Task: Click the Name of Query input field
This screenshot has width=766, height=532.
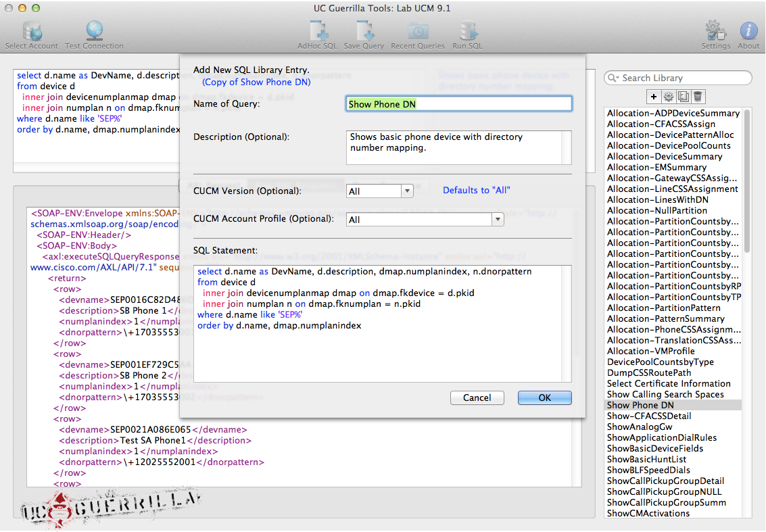Action: (x=458, y=104)
